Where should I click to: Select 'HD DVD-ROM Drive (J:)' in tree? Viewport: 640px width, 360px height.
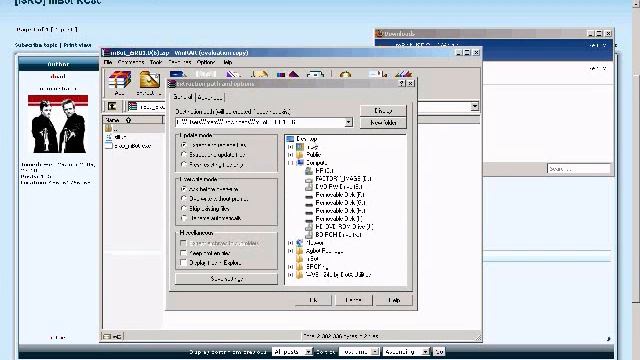coord(344,227)
